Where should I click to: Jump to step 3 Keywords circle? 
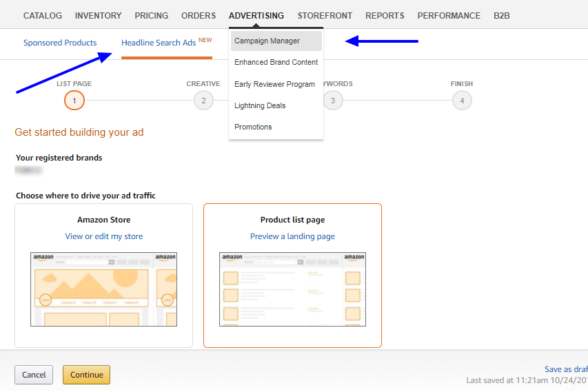(x=333, y=101)
